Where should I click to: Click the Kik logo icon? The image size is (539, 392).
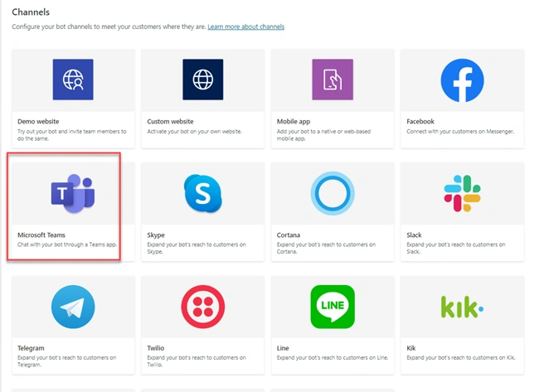(463, 307)
